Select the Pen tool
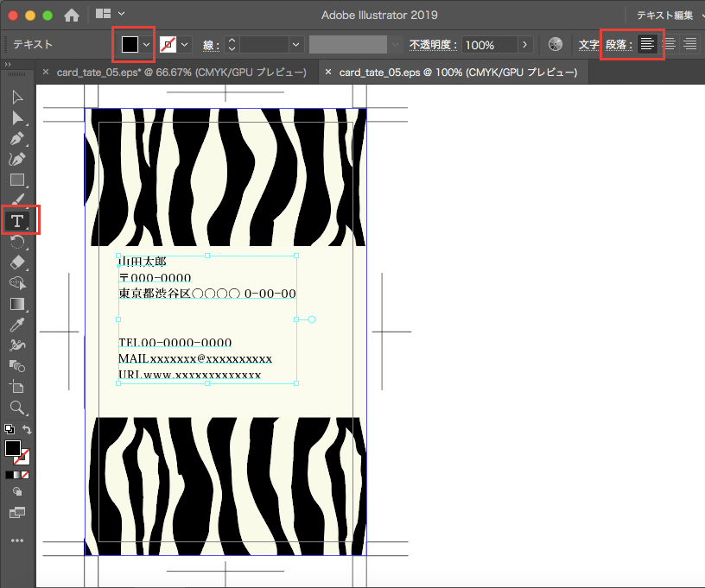 (16, 138)
